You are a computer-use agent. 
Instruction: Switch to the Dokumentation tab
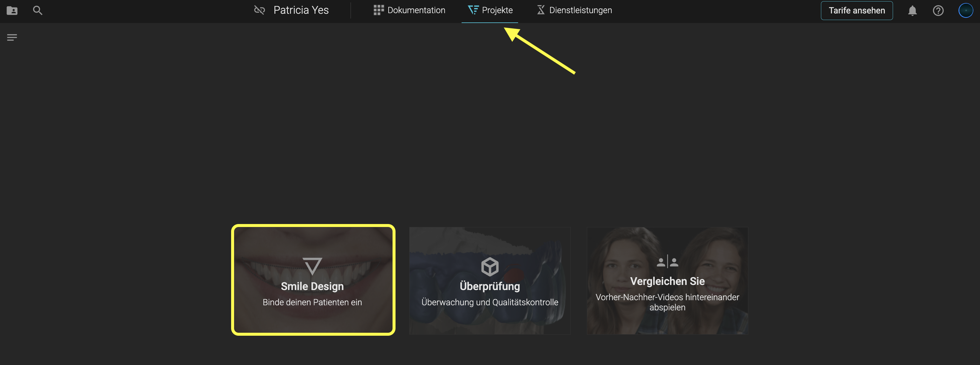coord(416,10)
